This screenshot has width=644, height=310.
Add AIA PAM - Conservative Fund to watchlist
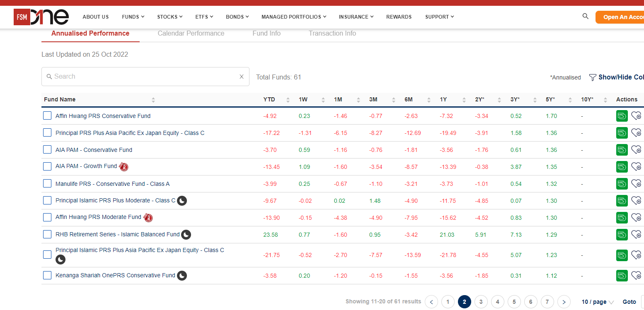click(636, 150)
